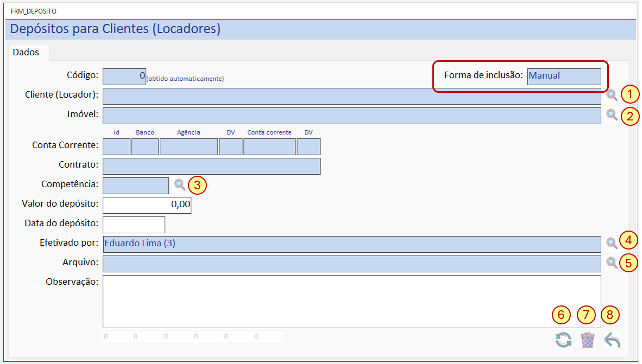Focus the Forma de inclusão field
Image resolution: width=642 pixels, height=364 pixels.
pos(564,76)
